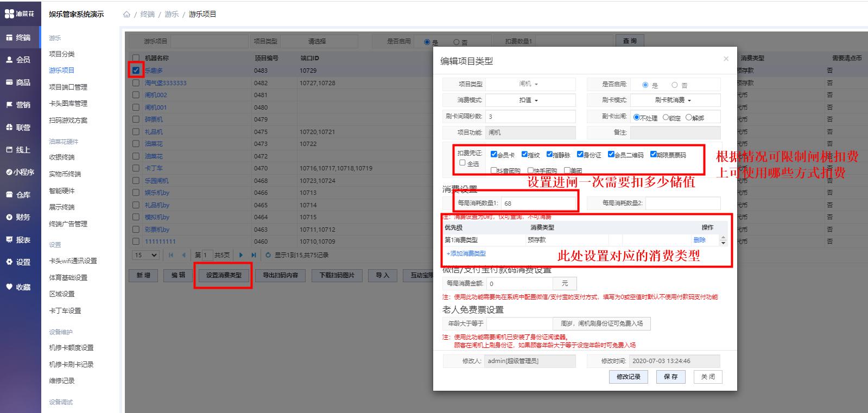Go to first page of table
This screenshot has width=868, height=413.
[x=171, y=255]
